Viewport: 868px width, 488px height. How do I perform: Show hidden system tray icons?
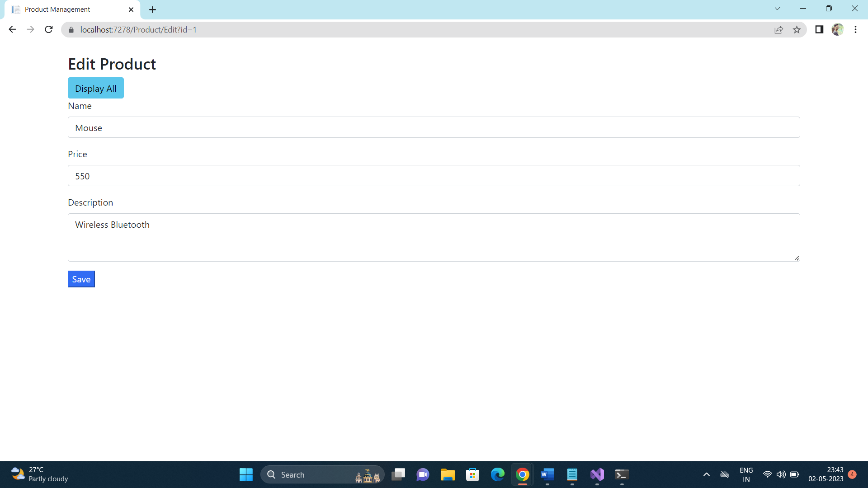pos(706,475)
